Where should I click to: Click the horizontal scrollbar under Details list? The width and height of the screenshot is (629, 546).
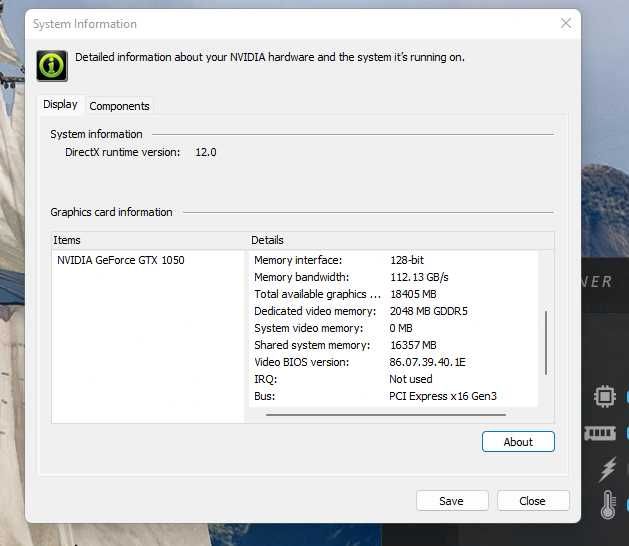[x=386, y=414]
